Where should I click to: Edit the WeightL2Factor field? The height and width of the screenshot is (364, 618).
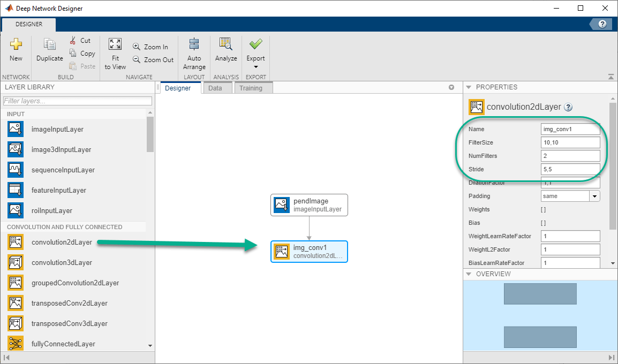pyautogui.click(x=570, y=250)
